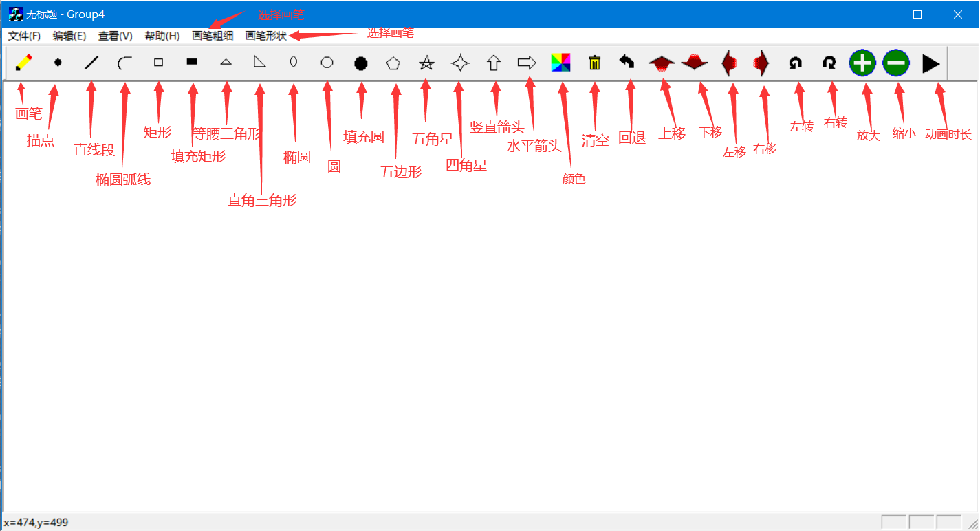Image resolution: width=980 pixels, height=531 pixels.
Task: Expand the 画笔粗细 menu
Action: point(213,36)
